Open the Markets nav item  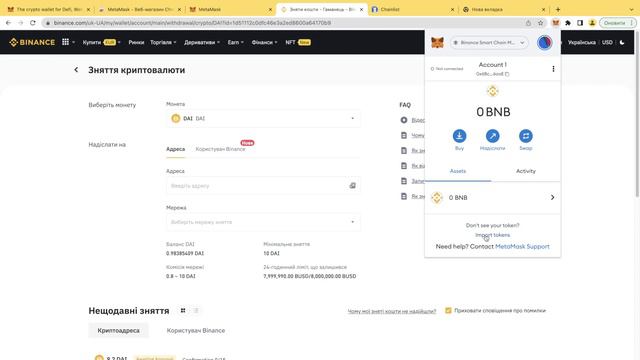136,42
